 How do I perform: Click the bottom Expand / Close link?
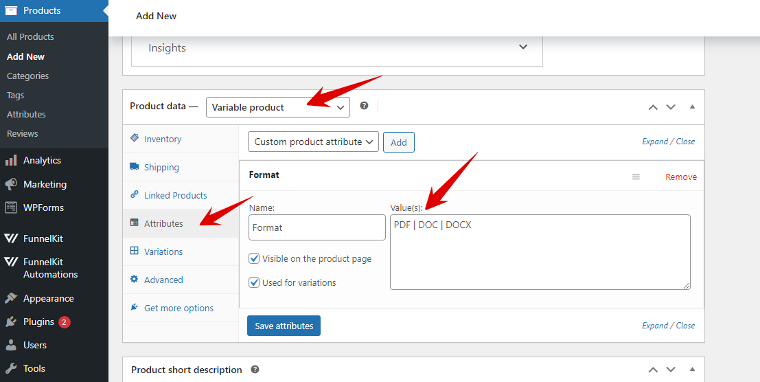click(668, 325)
